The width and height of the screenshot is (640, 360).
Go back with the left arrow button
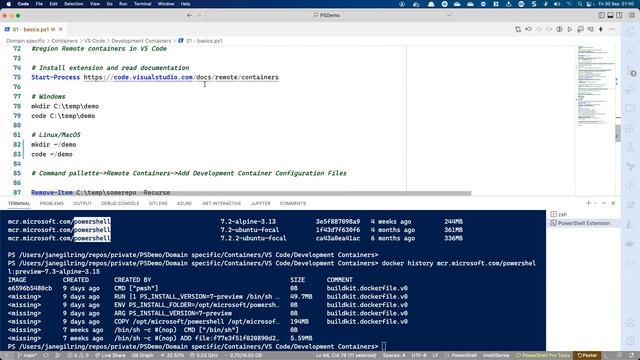click(x=189, y=16)
